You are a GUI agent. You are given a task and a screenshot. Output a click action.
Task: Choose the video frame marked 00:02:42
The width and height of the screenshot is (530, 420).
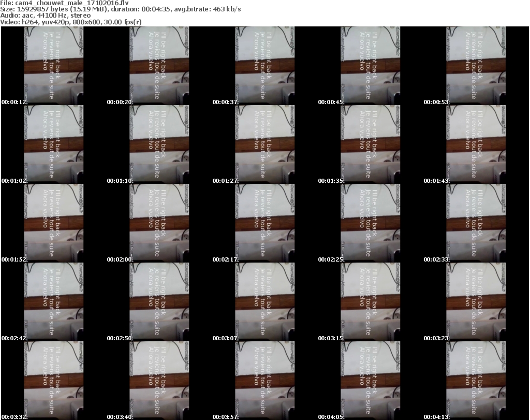54,302
